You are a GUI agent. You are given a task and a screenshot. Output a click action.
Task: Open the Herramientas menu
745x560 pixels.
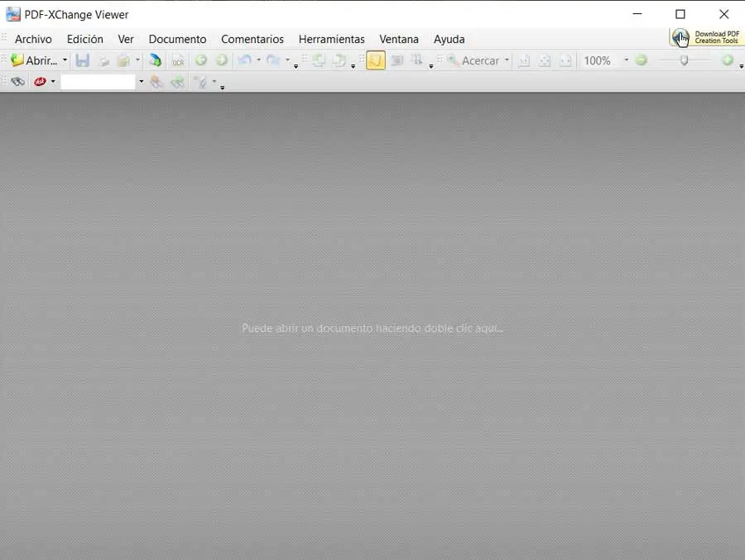[x=332, y=39]
